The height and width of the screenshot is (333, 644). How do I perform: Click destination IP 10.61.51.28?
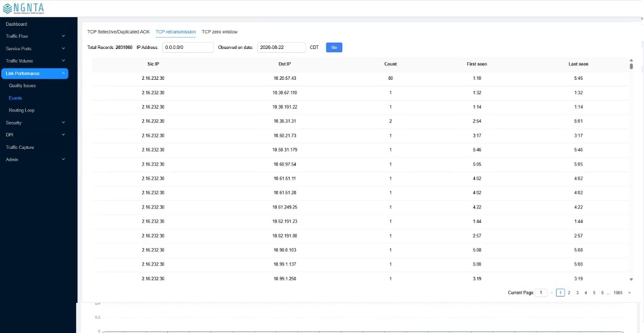(285, 192)
